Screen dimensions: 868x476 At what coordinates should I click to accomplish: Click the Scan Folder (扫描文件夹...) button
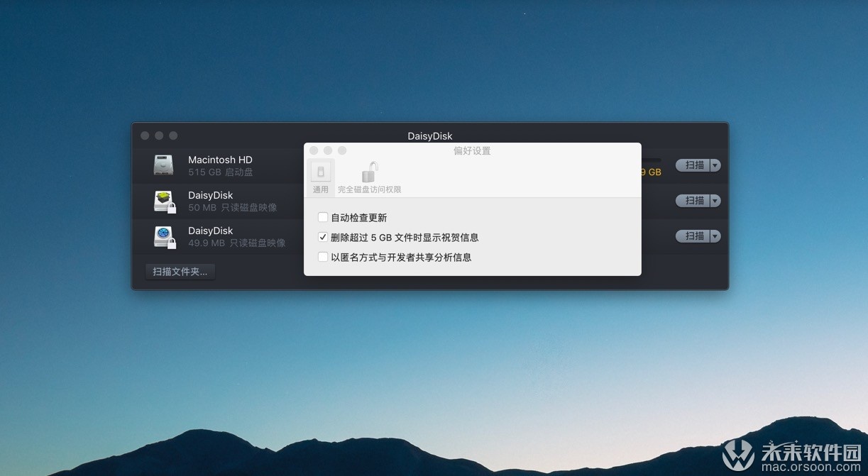point(180,272)
